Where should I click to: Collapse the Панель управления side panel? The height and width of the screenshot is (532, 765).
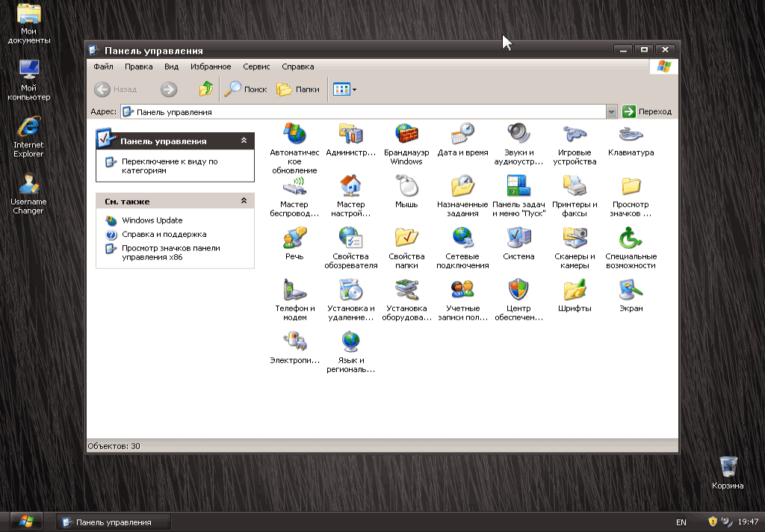click(x=244, y=140)
